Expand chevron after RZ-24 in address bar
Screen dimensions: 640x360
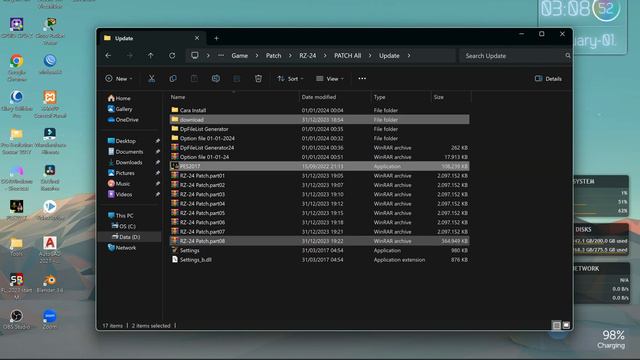pyautogui.click(x=325, y=56)
